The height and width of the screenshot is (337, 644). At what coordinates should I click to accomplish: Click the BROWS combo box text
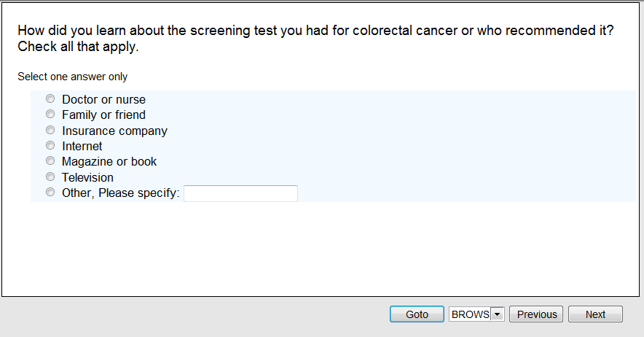point(470,314)
